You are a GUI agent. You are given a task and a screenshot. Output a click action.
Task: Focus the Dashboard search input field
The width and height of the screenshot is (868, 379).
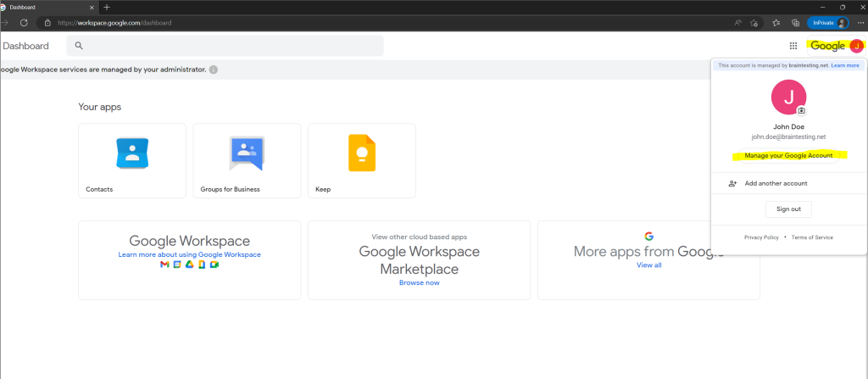225,46
